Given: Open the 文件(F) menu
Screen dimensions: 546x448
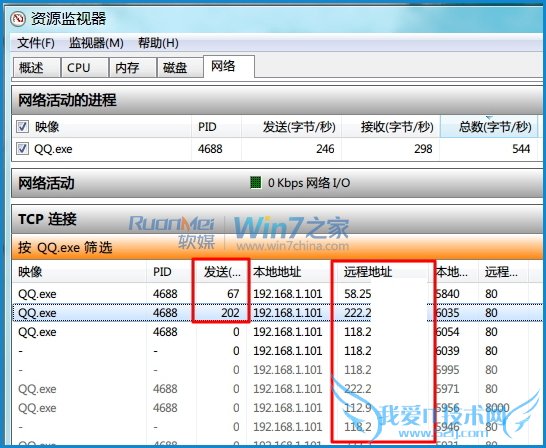Looking at the screenshot, I should point(36,43).
